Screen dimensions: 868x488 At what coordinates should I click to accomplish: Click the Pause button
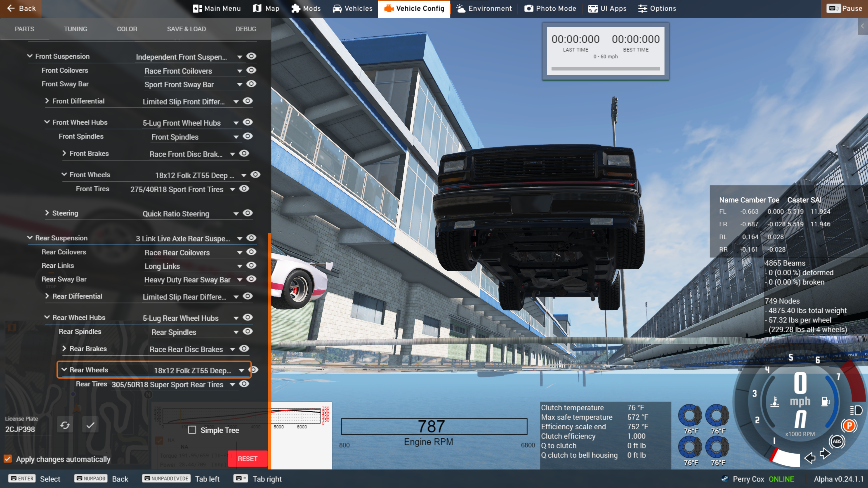[x=844, y=8]
